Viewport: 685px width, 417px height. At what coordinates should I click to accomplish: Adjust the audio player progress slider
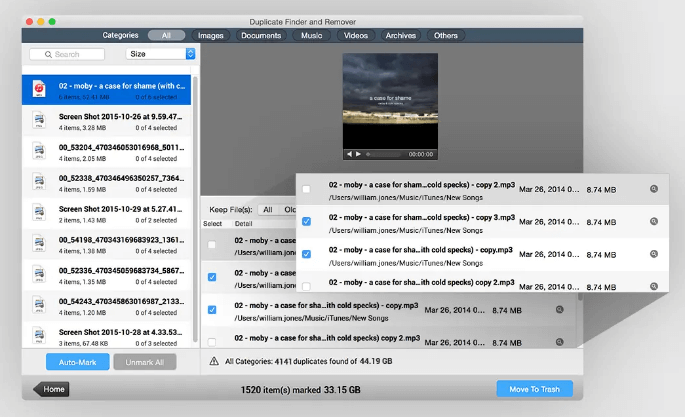click(x=383, y=154)
